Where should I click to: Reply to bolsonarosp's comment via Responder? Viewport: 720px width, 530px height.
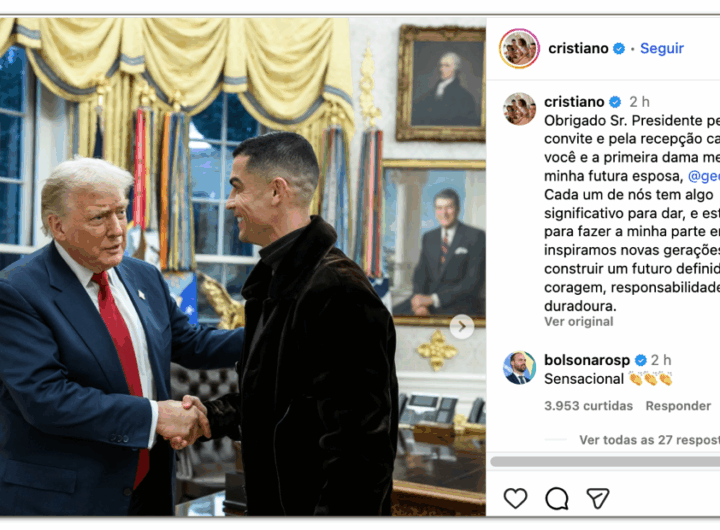click(678, 406)
